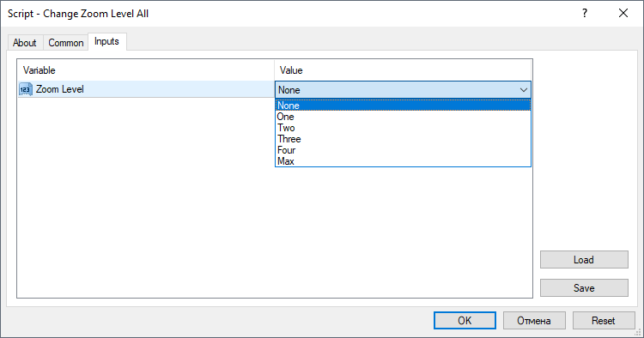Click the Variable column header
This screenshot has width=644, height=338.
146,70
